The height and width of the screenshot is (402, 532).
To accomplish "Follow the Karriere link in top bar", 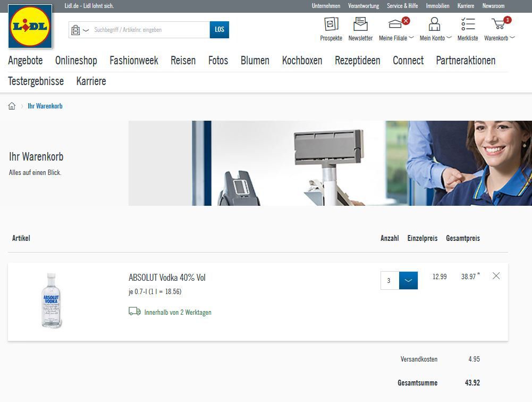I will 466,6.
